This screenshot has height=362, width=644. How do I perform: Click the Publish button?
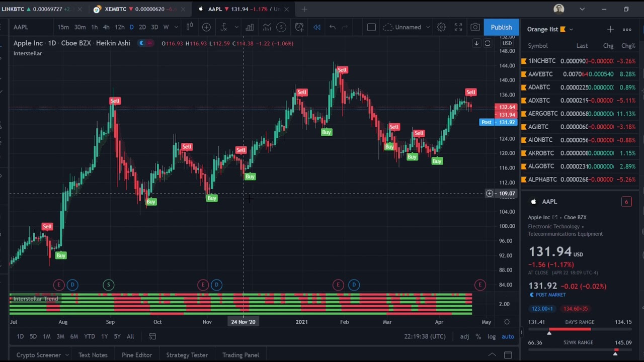click(501, 27)
